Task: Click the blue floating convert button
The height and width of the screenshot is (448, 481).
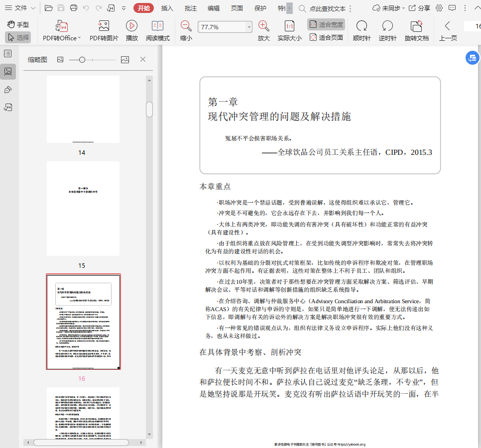Action: tap(473, 58)
